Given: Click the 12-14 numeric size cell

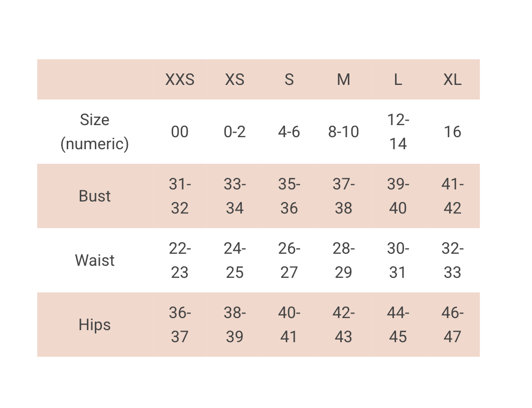Looking at the screenshot, I should [397, 132].
